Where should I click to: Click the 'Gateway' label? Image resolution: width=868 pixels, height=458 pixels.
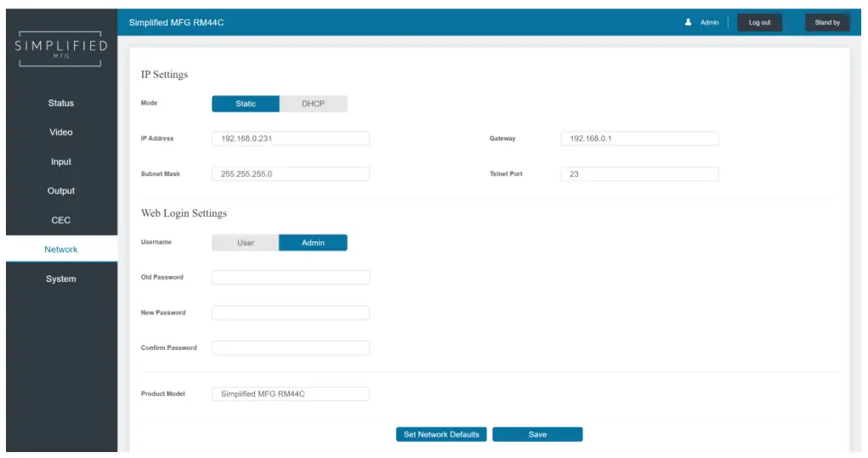click(502, 139)
